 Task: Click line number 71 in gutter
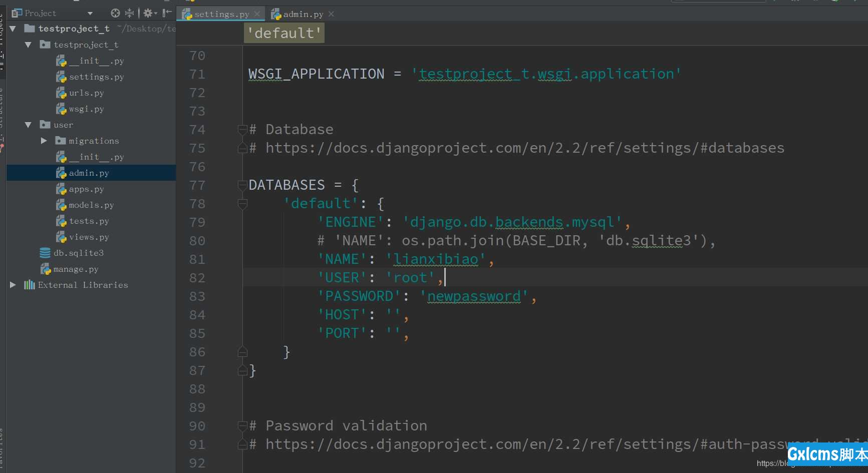pyautogui.click(x=197, y=74)
